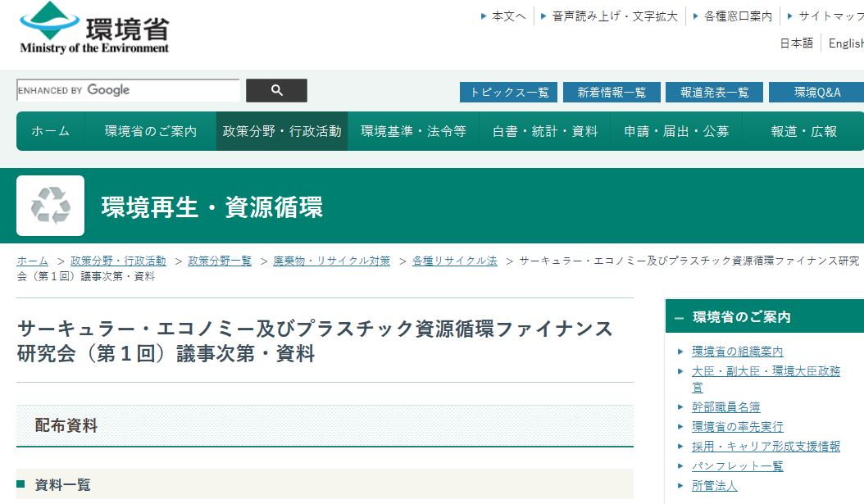Open the 政策分野・行政活動 menu

pos(282,131)
